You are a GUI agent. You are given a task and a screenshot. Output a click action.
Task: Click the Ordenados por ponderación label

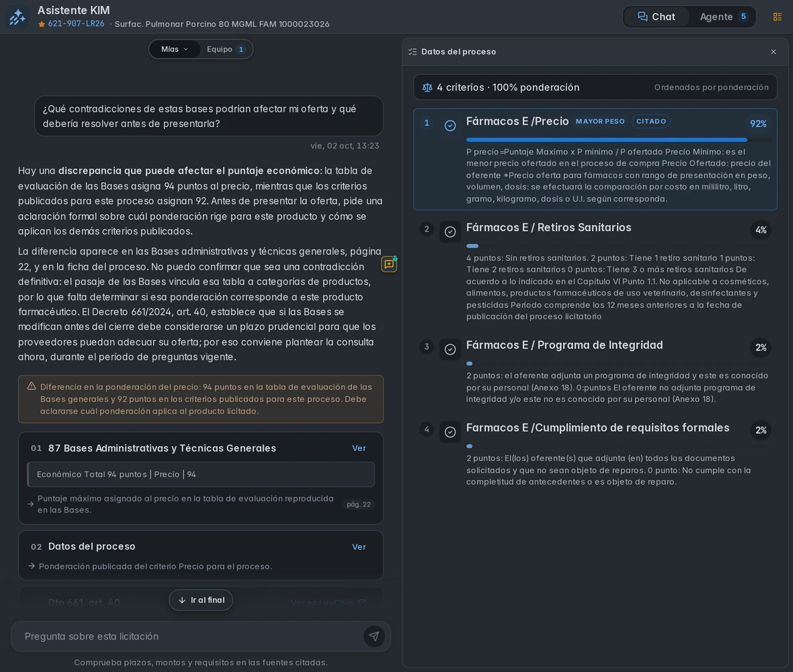(711, 87)
